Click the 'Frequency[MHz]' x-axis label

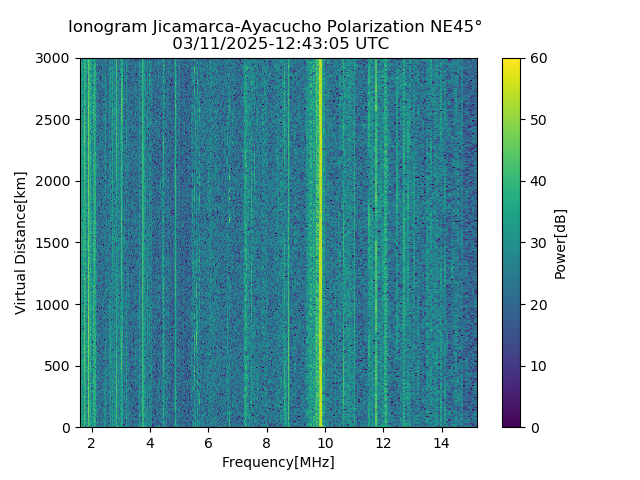tap(278, 462)
